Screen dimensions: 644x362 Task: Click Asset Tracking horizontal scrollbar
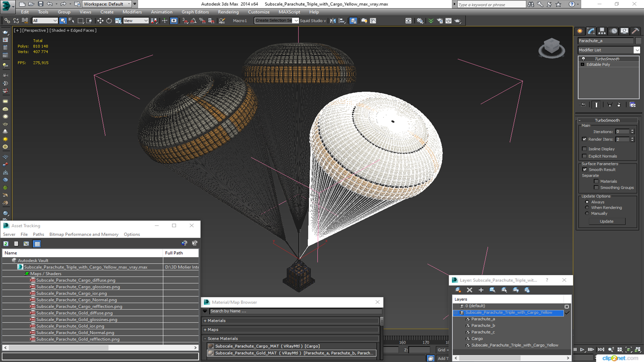[x=100, y=348]
